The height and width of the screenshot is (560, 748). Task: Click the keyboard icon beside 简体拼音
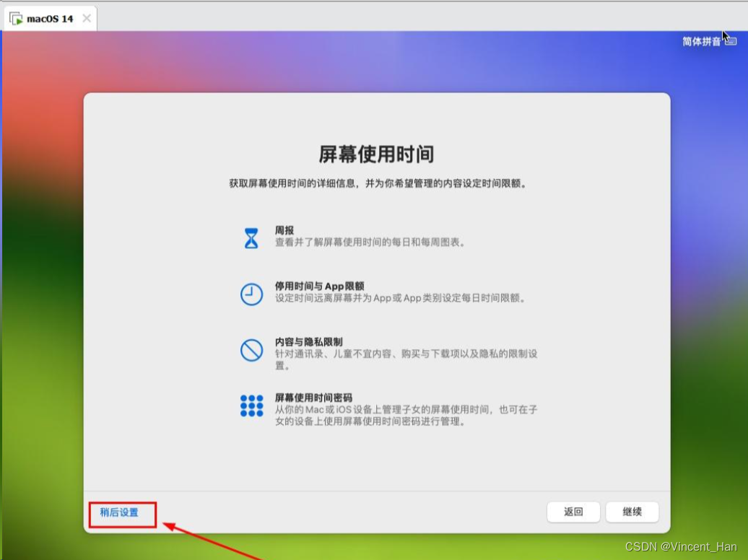pos(731,42)
